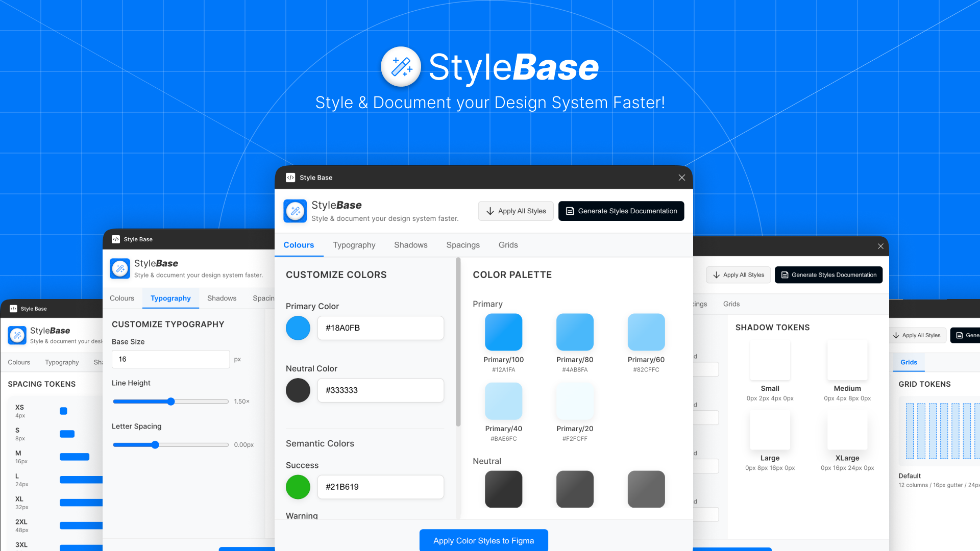Click Primary Color hex field #18A0FB
This screenshot has height=551, width=980.
pos(381,328)
